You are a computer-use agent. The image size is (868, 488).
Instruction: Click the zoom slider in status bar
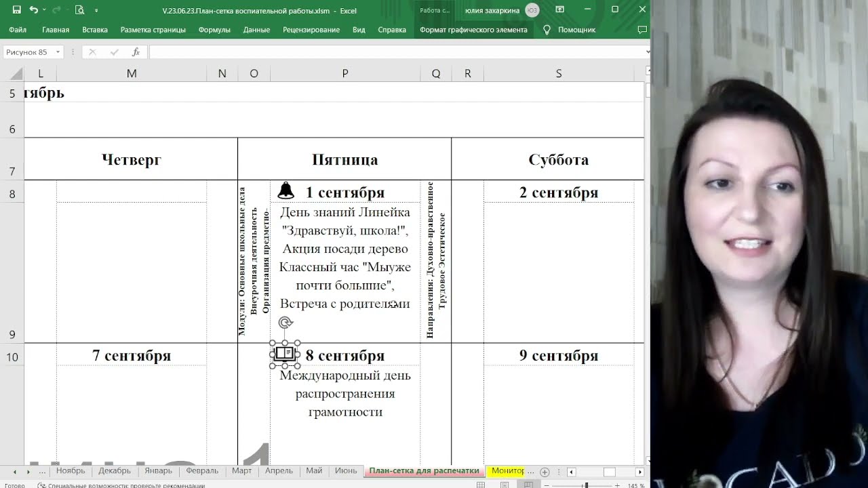click(x=585, y=485)
